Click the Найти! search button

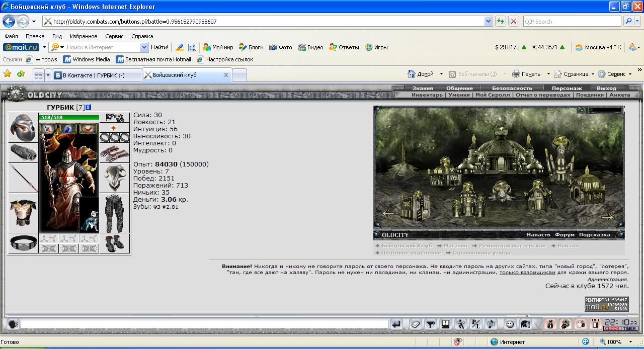(x=159, y=47)
